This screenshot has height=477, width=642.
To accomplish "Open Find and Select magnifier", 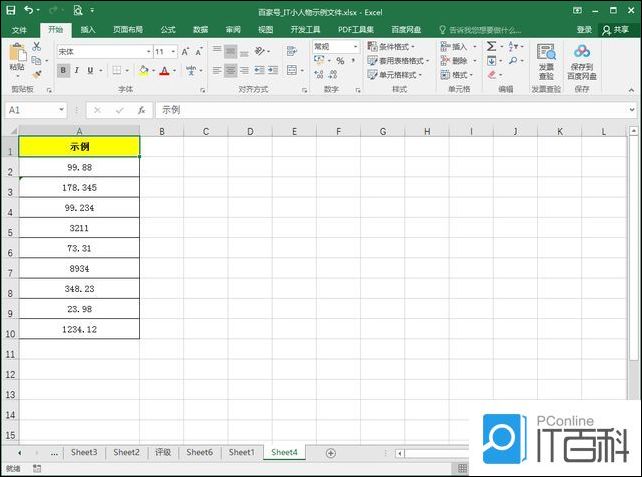I will click(513, 61).
